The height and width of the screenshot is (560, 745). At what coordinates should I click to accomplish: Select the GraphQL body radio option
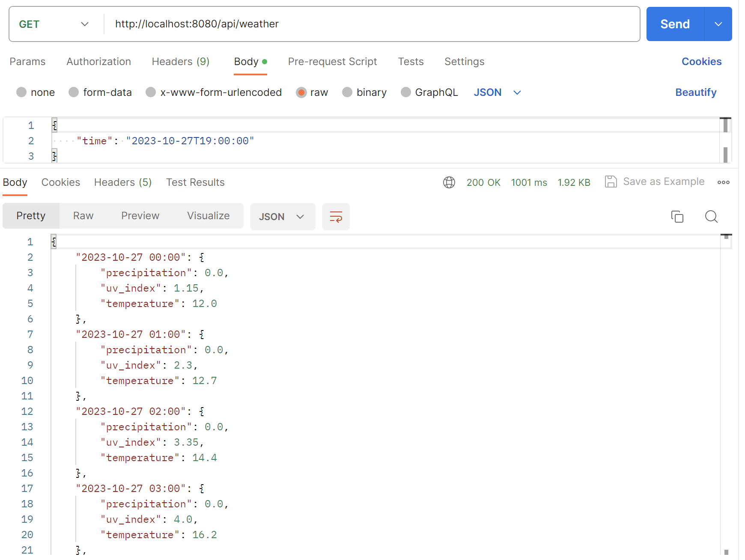(406, 92)
